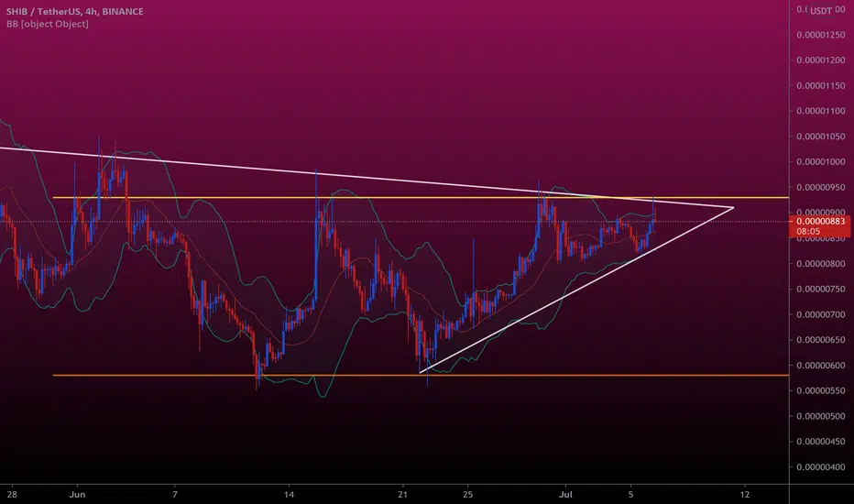Click the 0.00000600 price axis label

[x=821, y=366]
